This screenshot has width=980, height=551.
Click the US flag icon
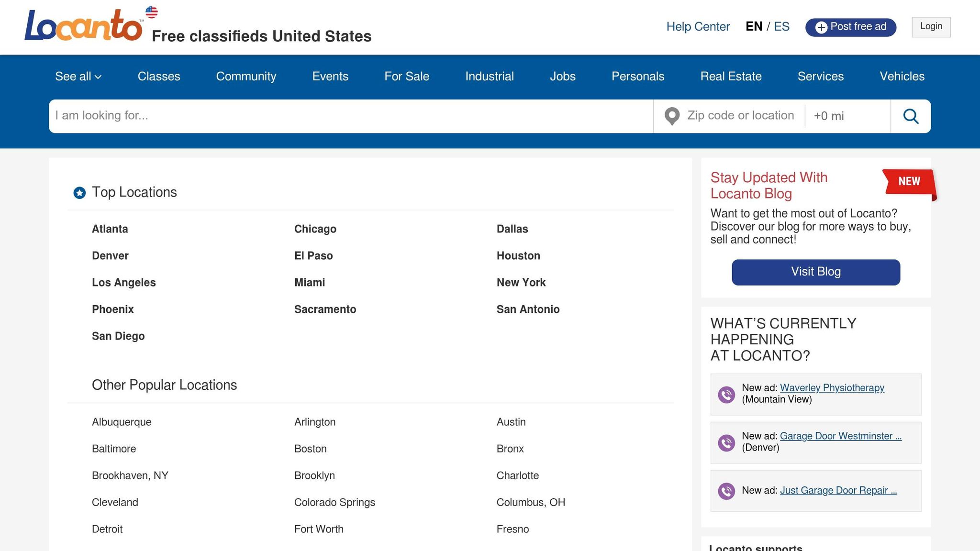[x=152, y=12]
